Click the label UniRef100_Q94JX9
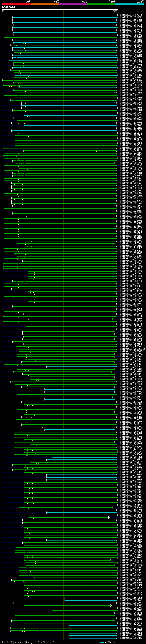Image resolution: width=146 pixels, height=644 pixels. [x=131, y=80]
